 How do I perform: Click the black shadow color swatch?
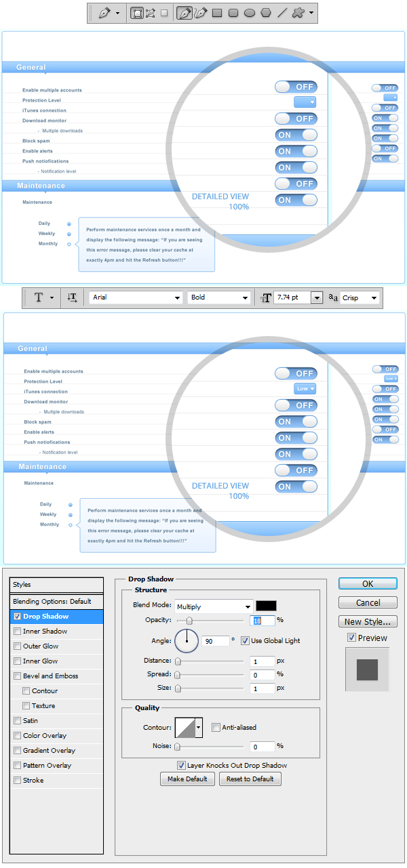[x=266, y=606]
